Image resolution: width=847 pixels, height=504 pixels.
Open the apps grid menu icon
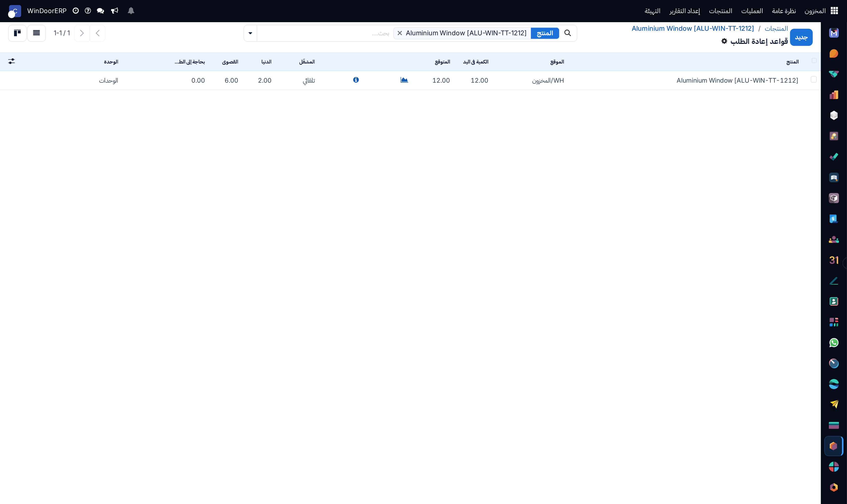click(x=834, y=11)
